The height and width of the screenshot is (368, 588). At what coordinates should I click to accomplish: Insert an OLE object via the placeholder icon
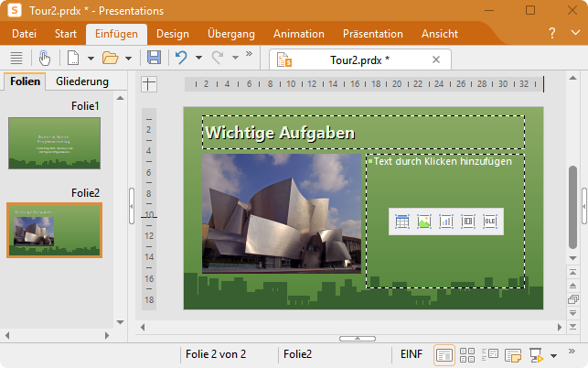[x=490, y=221]
